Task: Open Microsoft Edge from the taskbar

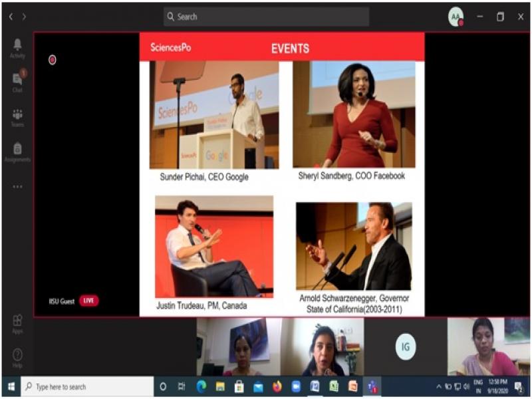Action: click(x=201, y=386)
